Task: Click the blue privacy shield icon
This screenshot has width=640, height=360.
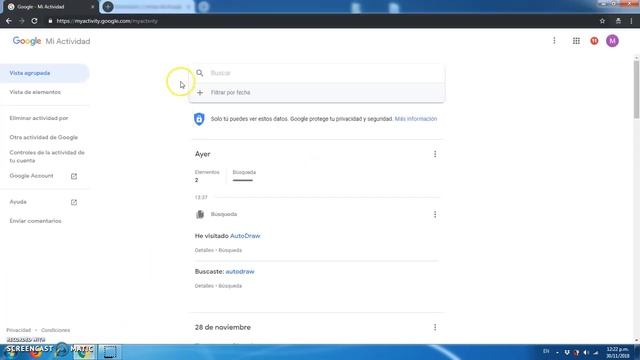Action: pos(199,119)
